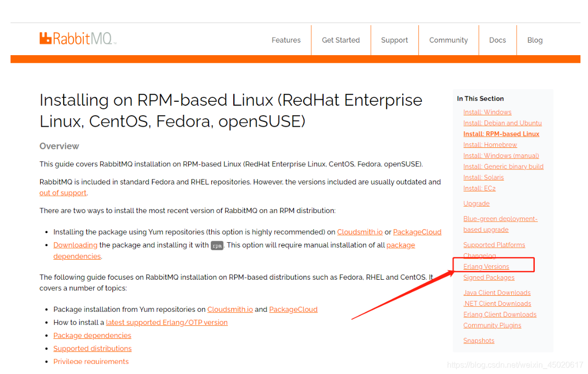
Task: Open the Signed Packages link
Action: [489, 277]
